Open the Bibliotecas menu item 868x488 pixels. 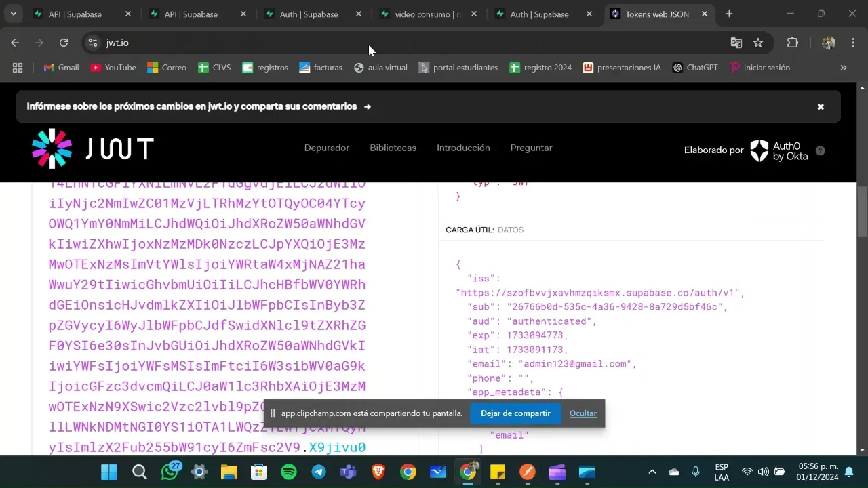393,148
